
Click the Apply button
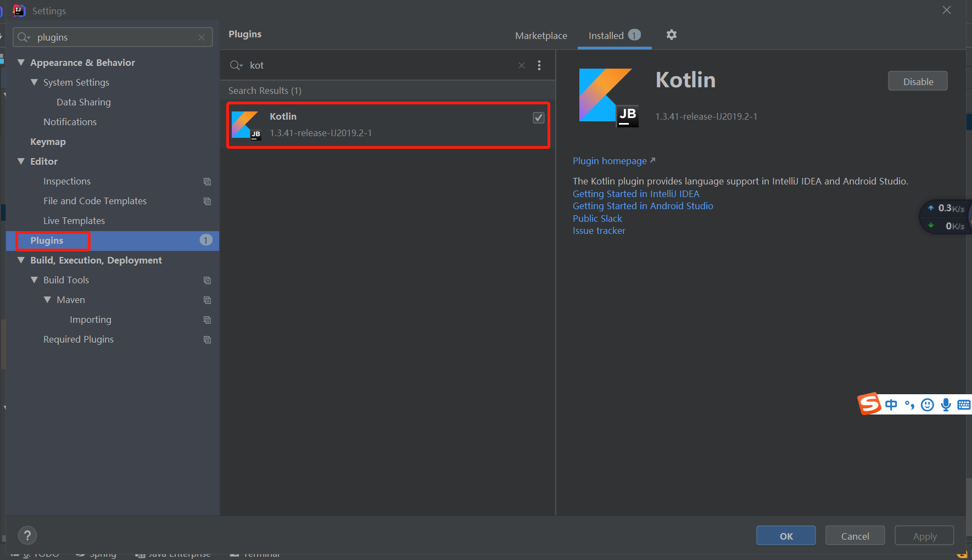tap(924, 536)
